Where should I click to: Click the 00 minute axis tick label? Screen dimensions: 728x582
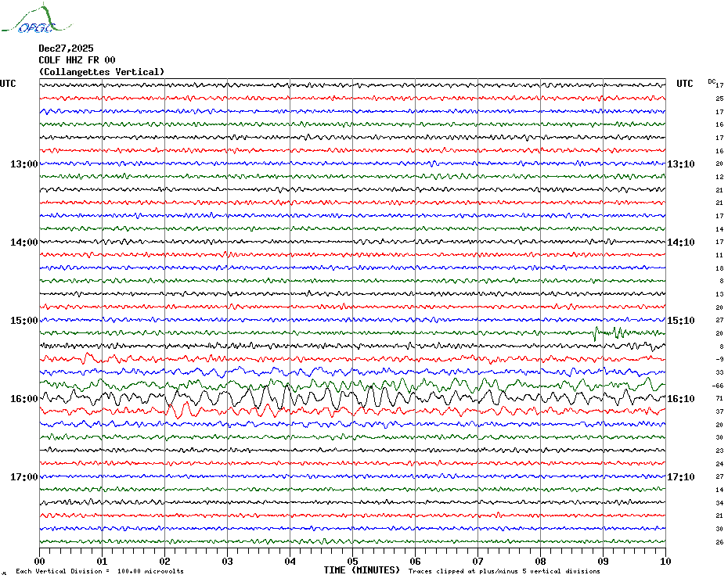pyautogui.click(x=40, y=561)
